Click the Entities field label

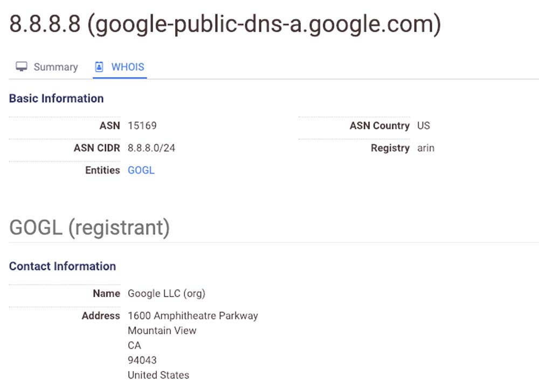(x=102, y=170)
